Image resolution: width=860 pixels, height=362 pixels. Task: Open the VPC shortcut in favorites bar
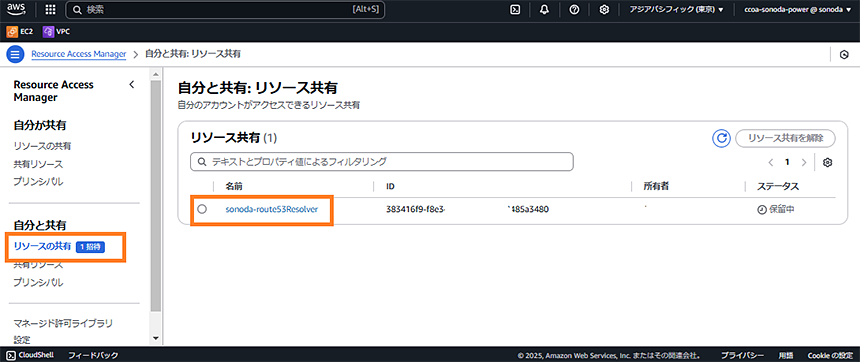(x=56, y=32)
